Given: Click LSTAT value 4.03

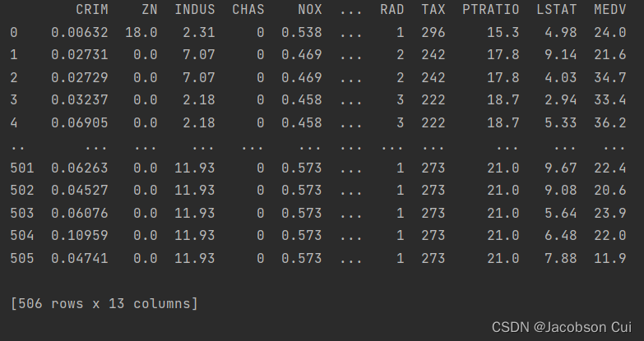Looking at the screenshot, I should [560, 77].
